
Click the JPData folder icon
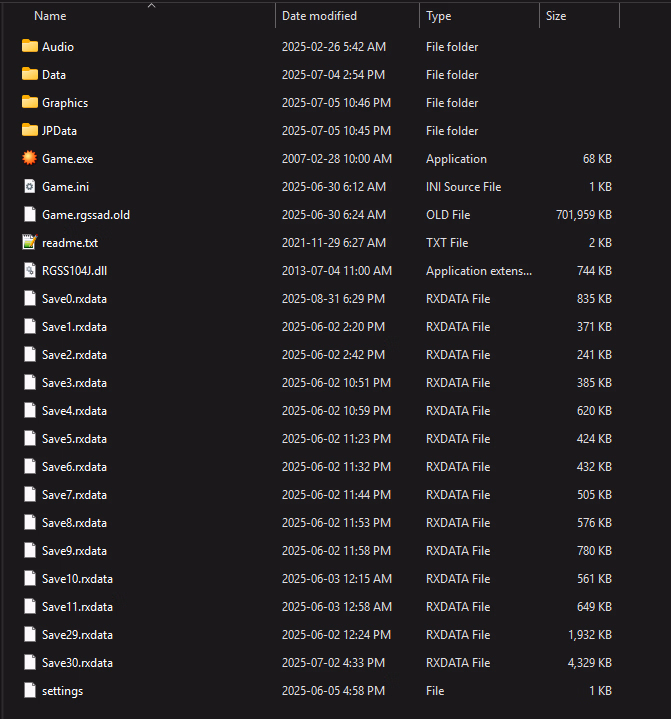click(29, 131)
